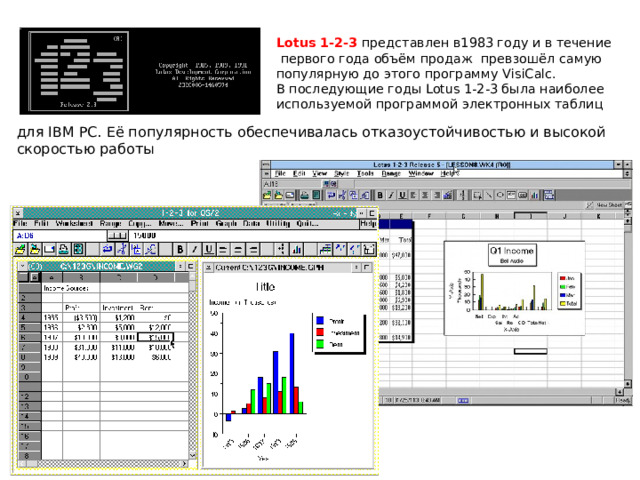
Task: Click the A:D6 cell address box
Action: 59,236
